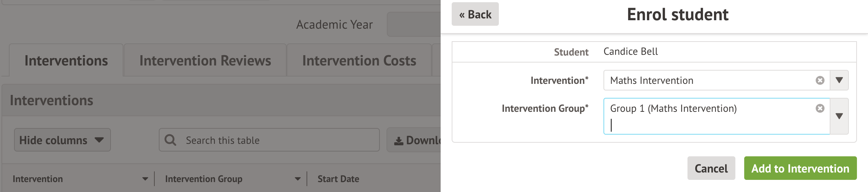
Task: Expand the Intervention Group dropdown arrow
Action: click(x=839, y=116)
